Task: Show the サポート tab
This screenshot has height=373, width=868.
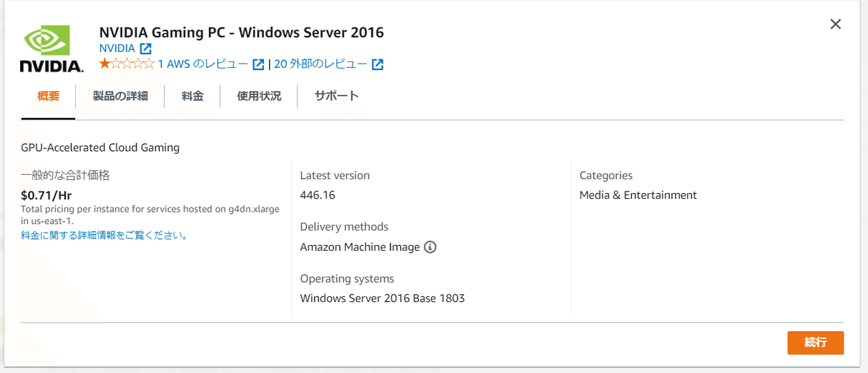Action: [336, 96]
